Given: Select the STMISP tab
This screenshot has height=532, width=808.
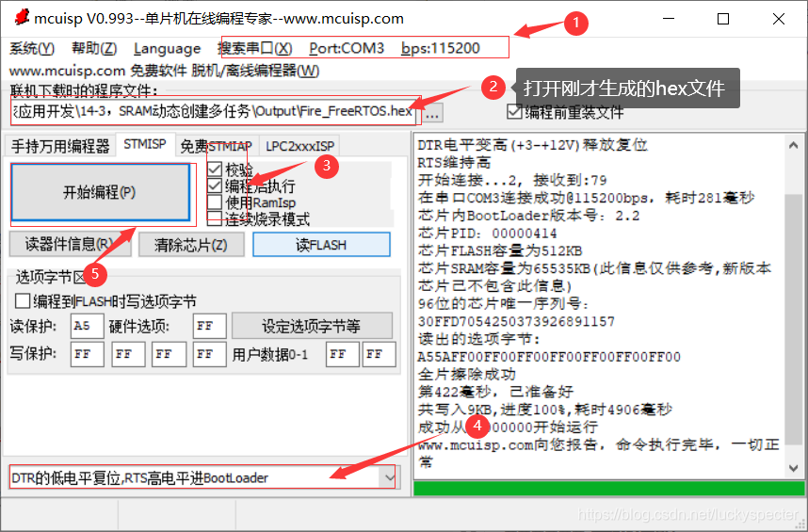Looking at the screenshot, I should [x=145, y=144].
